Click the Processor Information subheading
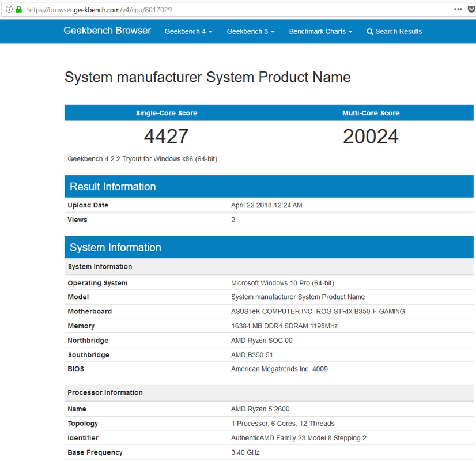This screenshot has height=461, width=476. coord(269,392)
